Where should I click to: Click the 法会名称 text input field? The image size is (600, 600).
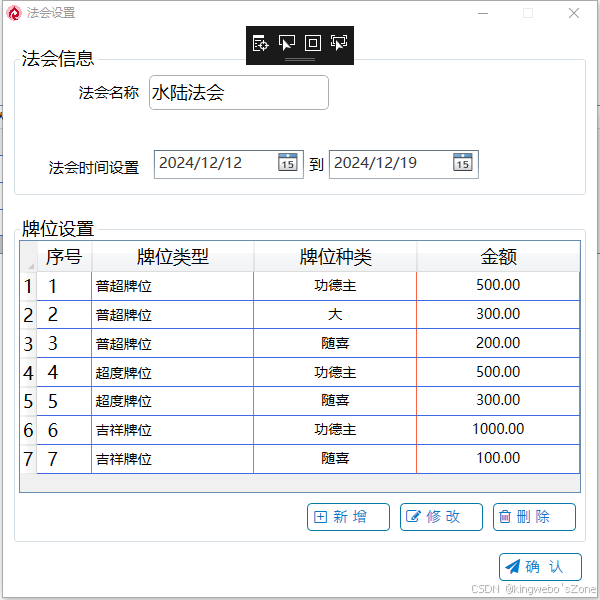(x=239, y=93)
